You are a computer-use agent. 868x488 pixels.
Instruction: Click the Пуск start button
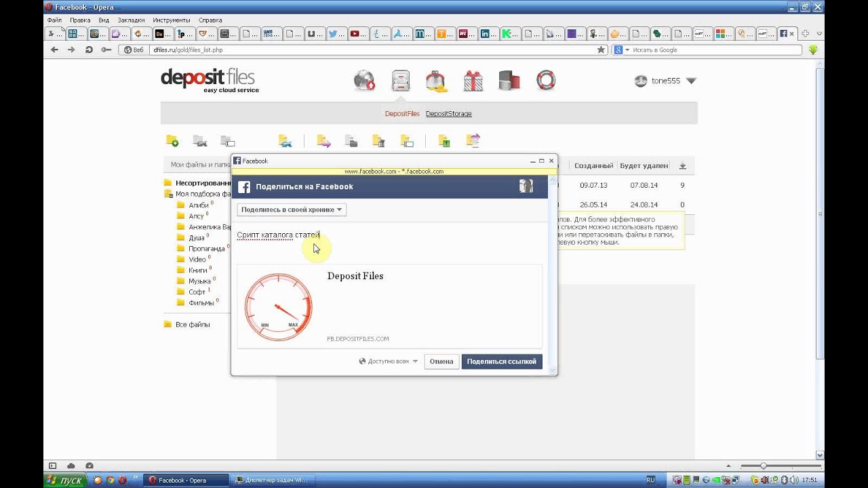click(x=65, y=480)
